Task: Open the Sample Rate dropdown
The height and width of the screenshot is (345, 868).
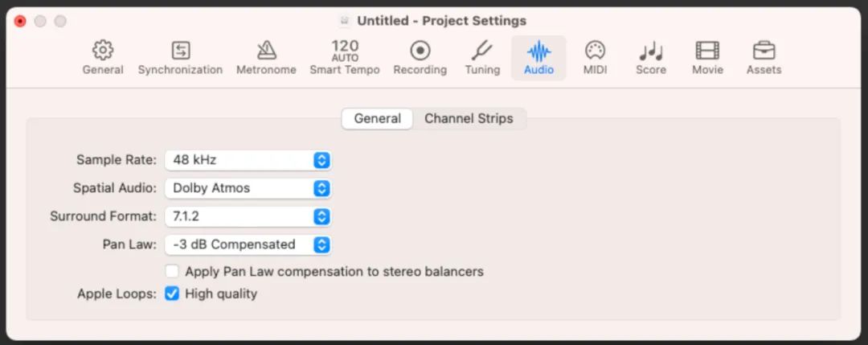Action: click(x=248, y=160)
